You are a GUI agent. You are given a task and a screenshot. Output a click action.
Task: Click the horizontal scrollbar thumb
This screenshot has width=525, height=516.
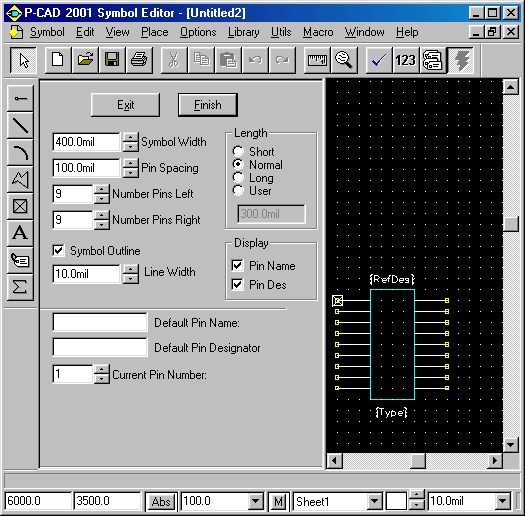coord(418,461)
